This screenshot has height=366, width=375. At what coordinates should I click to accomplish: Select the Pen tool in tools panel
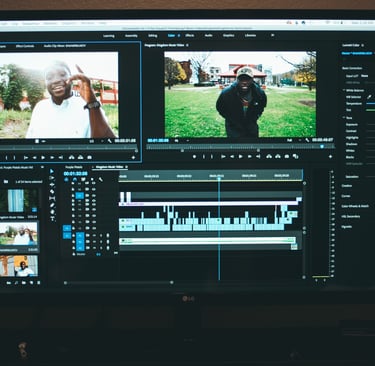[52, 205]
